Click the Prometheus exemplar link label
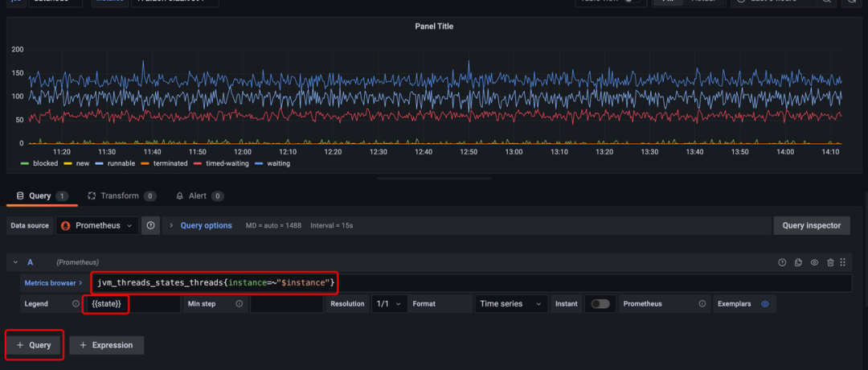This screenshot has width=868, height=370. [x=642, y=304]
